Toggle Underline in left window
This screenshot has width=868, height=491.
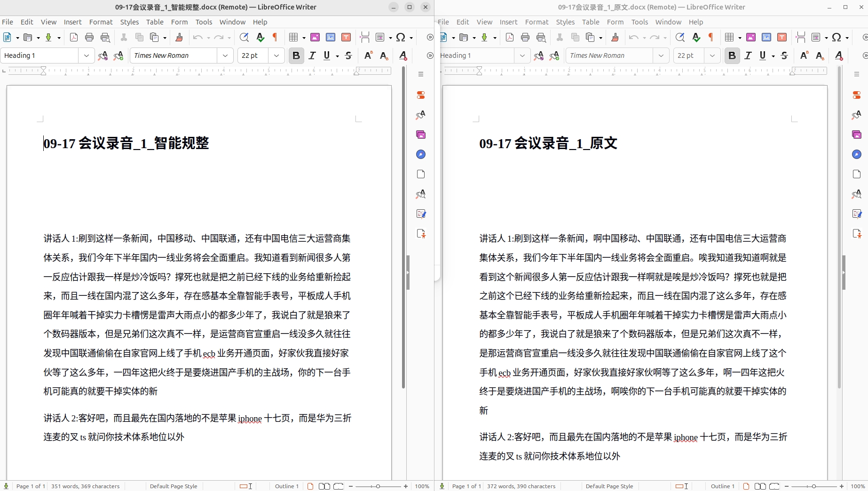327,55
